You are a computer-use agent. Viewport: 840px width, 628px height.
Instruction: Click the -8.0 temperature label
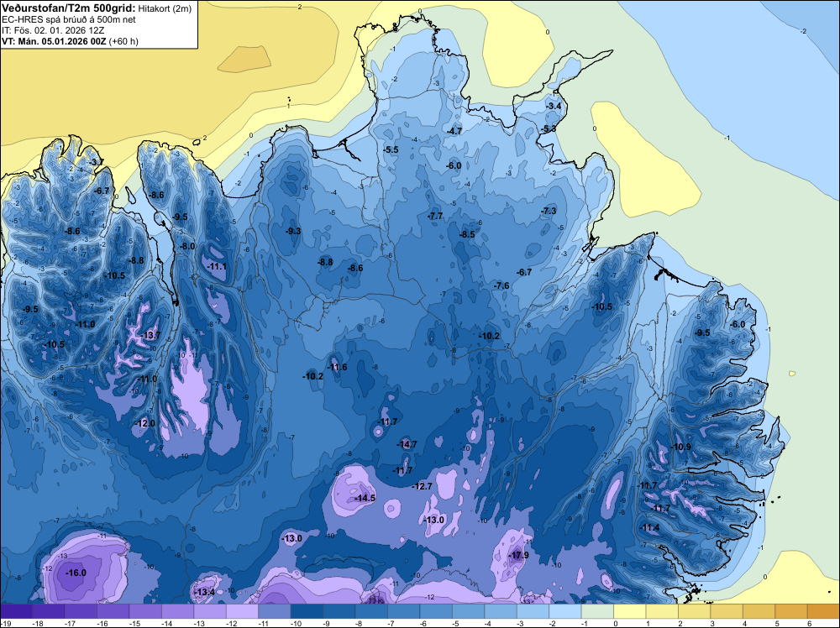point(187,246)
